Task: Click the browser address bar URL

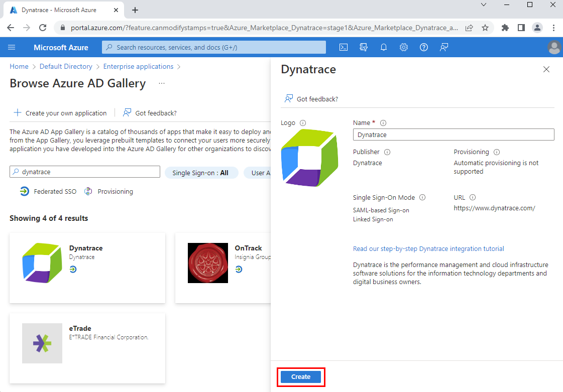Action: 264,28
